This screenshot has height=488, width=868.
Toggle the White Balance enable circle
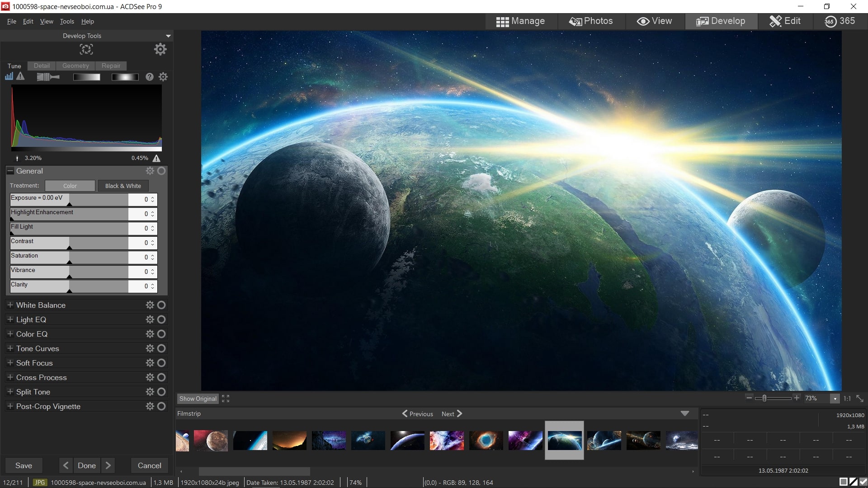161,305
